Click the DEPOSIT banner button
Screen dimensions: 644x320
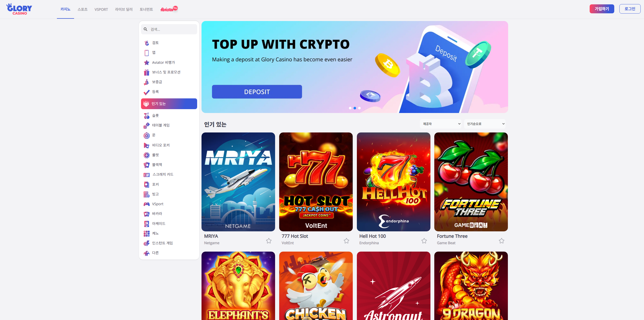257,92
